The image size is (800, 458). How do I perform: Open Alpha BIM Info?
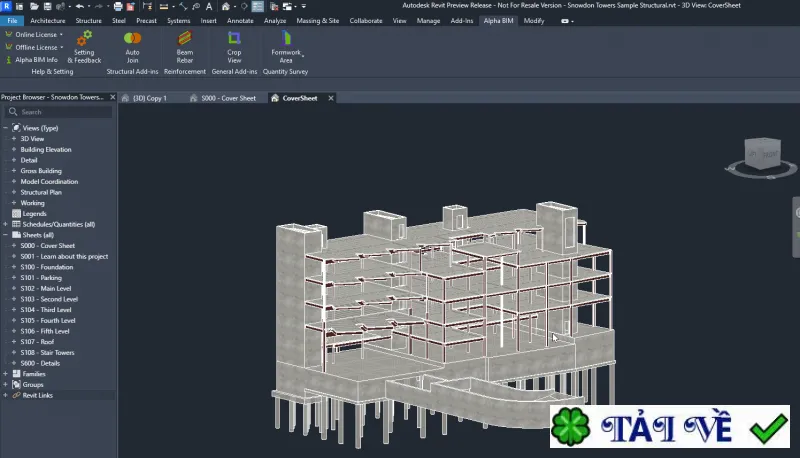pos(32,60)
